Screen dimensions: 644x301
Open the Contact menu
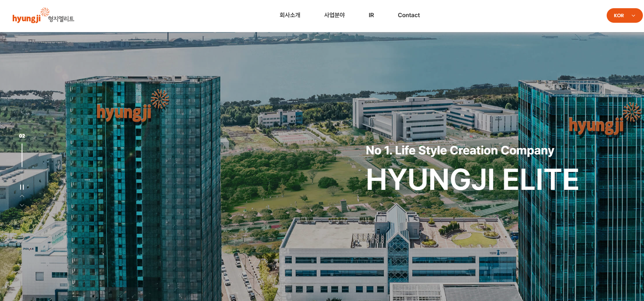(409, 15)
